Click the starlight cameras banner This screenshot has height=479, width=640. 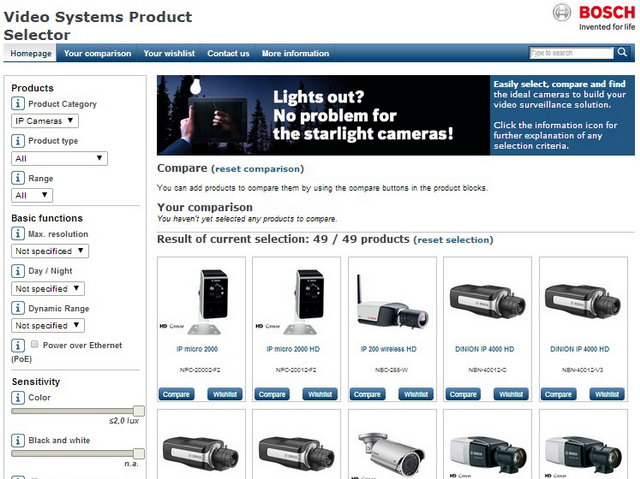click(323, 115)
